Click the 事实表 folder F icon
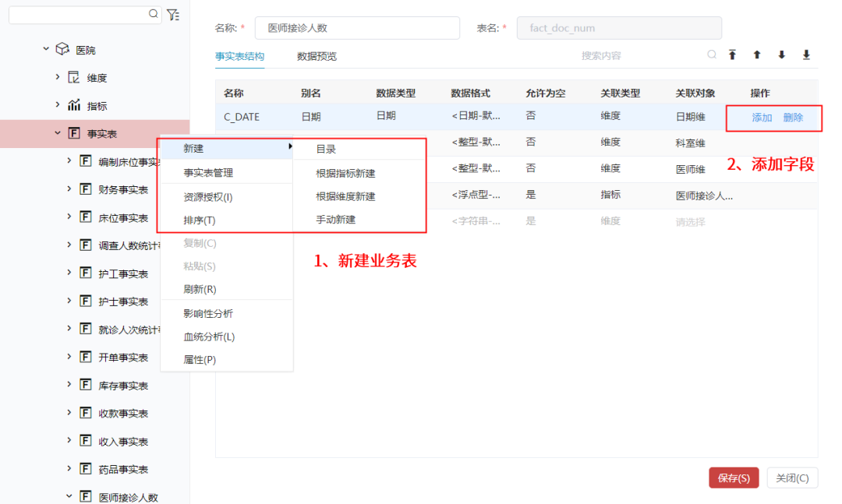Image resolution: width=842 pixels, height=504 pixels. 74,133
